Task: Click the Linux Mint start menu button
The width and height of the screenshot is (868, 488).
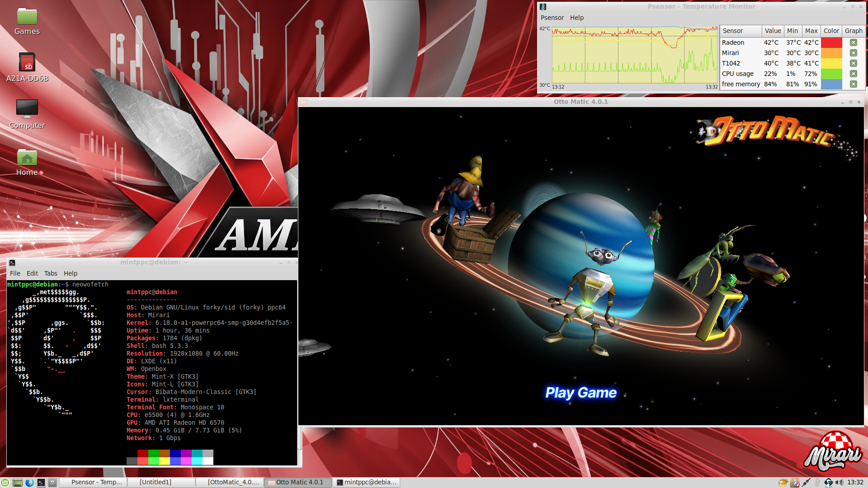Action: pyautogui.click(x=5, y=483)
